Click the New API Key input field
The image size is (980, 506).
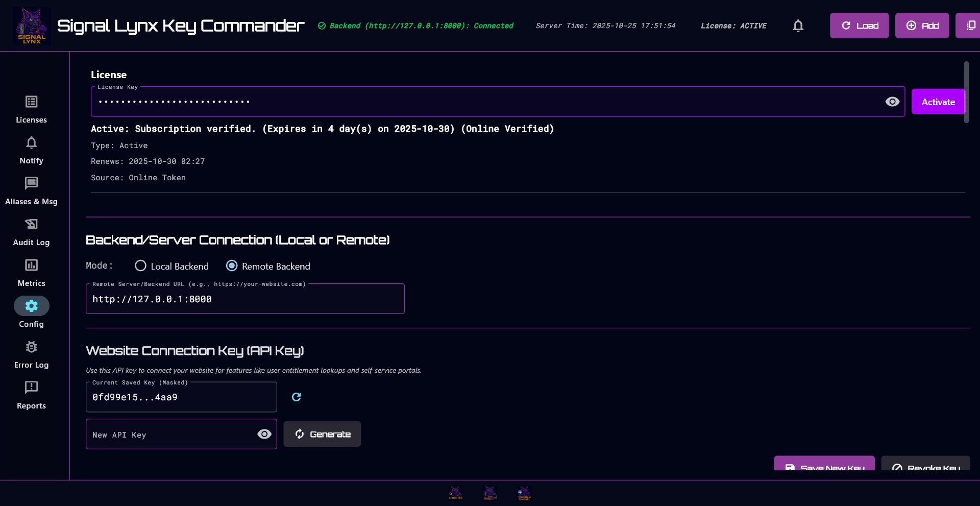point(168,434)
